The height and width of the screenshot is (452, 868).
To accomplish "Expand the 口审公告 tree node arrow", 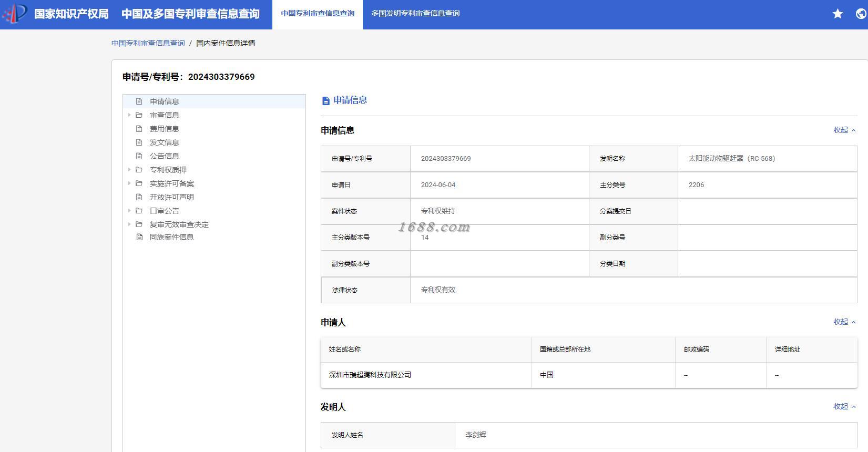I will [129, 211].
